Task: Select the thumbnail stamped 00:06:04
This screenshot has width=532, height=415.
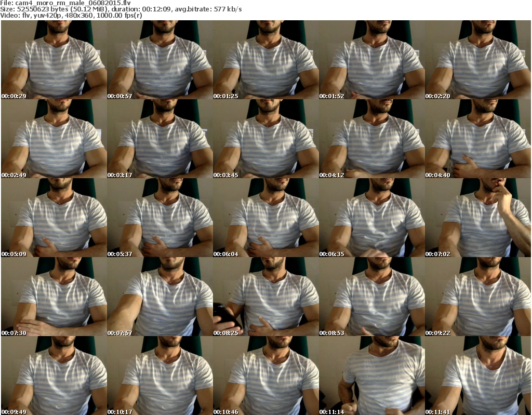Action: pos(266,218)
